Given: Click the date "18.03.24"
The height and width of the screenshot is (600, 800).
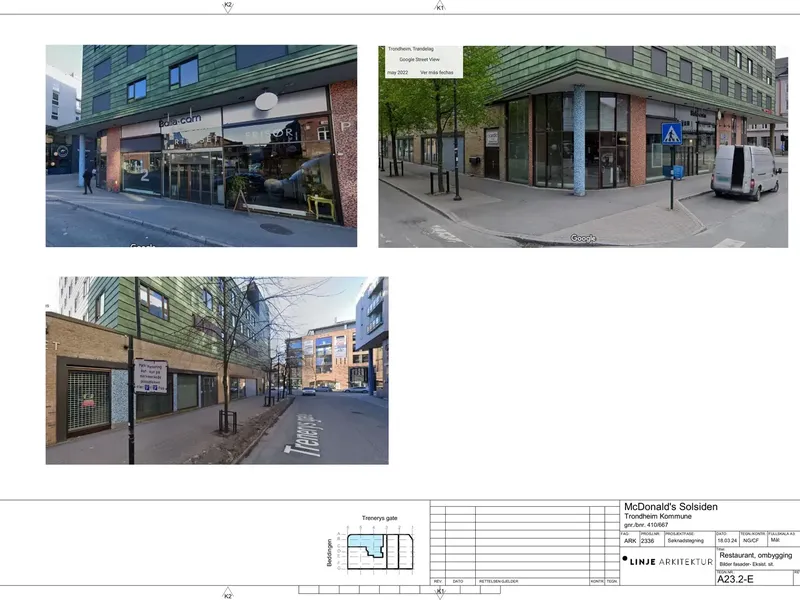Looking at the screenshot, I should pyautogui.click(x=727, y=540).
